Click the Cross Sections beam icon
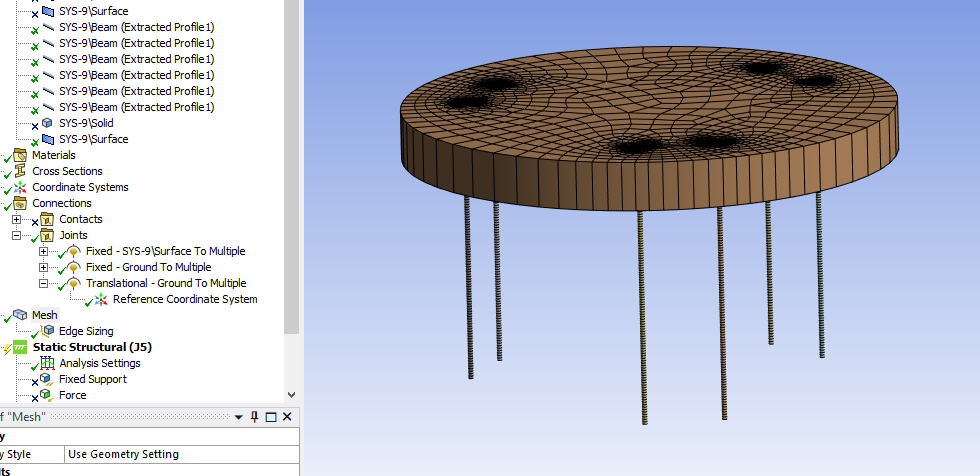Viewport: 980px width, 476px height. (20, 171)
